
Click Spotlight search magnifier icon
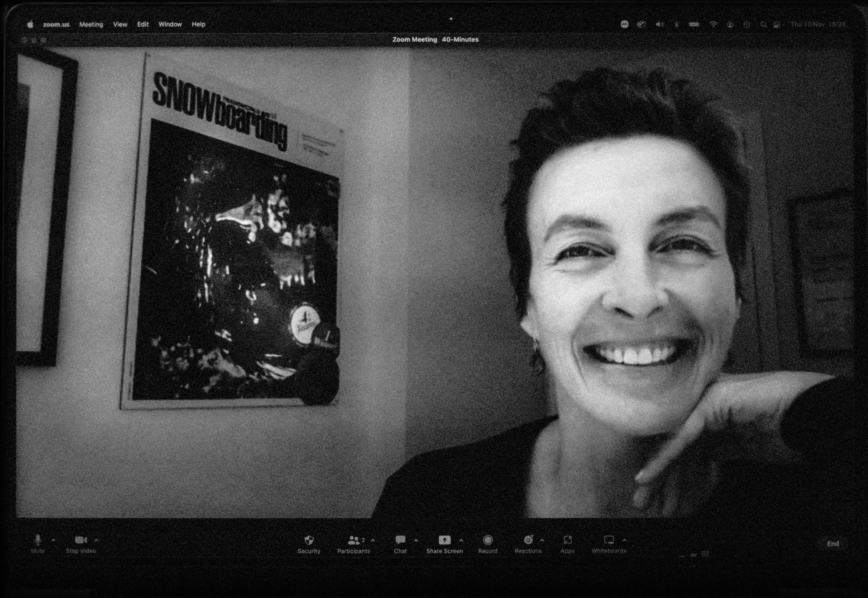(x=763, y=24)
